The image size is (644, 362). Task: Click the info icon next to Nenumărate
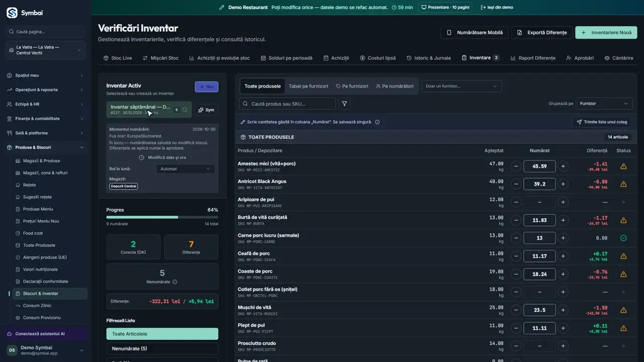click(x=175, y=282)
